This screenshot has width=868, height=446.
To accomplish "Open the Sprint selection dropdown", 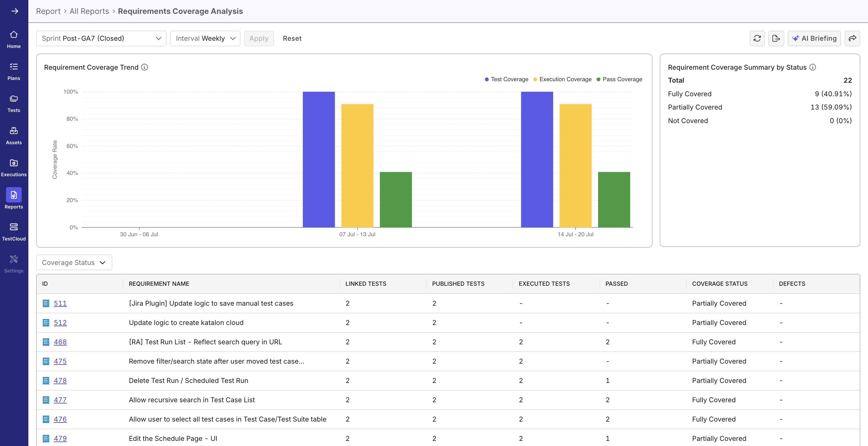I will (101, 38).
